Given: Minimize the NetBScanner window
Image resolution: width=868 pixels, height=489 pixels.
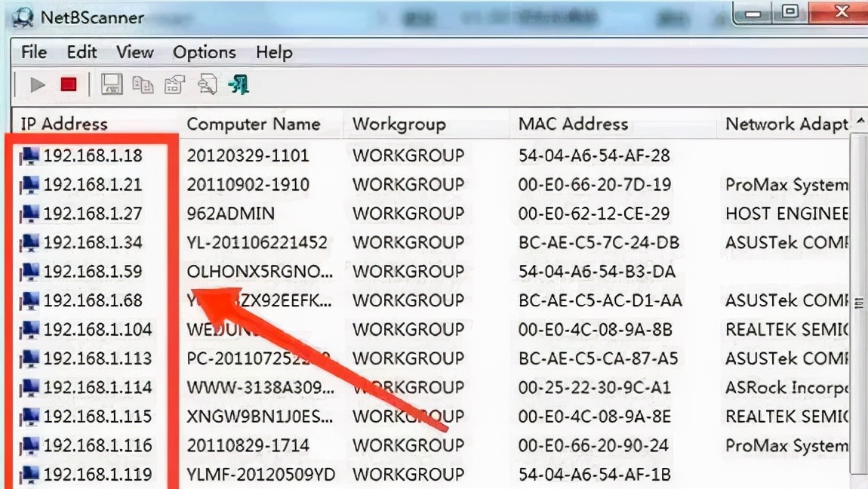Looking at the screenshot, I should coord(753,14).
